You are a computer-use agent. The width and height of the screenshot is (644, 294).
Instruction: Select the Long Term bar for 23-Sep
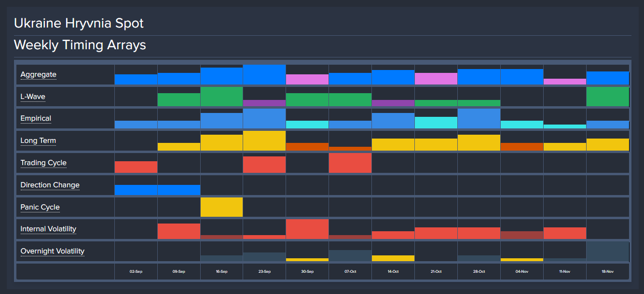click(264, 141)
